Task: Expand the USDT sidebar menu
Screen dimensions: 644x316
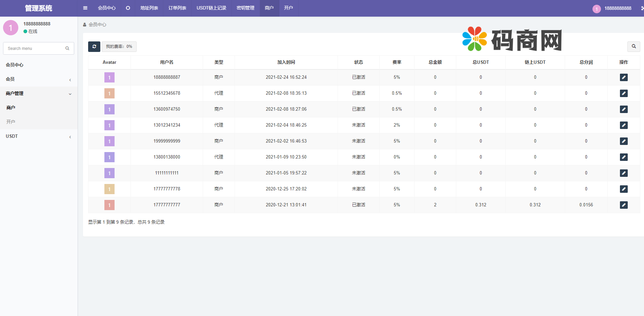Action: [x=38, y=136]
